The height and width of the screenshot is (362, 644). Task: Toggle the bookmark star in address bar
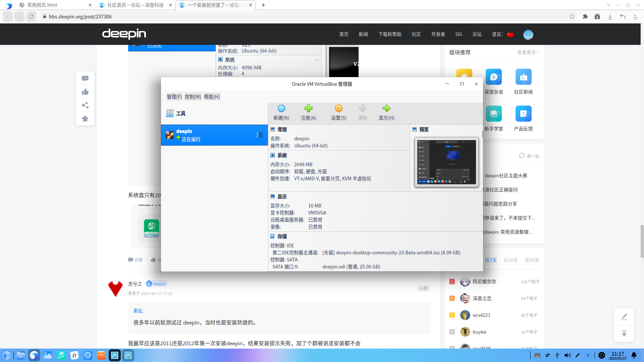click(572, 16)
